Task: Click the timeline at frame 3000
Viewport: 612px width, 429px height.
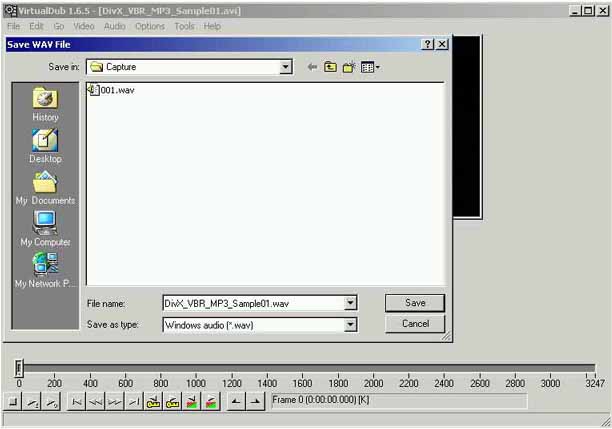Action: [x=550, y=368]
